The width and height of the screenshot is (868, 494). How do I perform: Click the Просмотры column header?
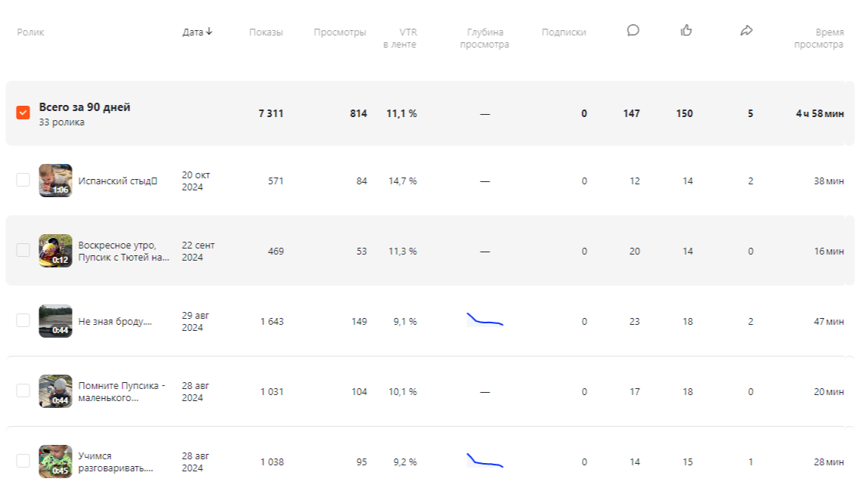point(339,32)
